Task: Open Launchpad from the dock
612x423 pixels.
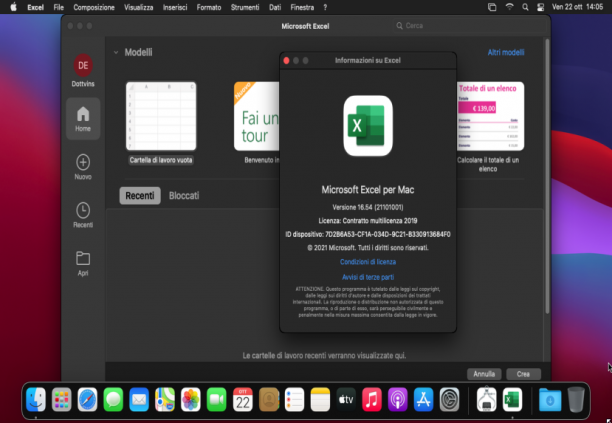Action: tap(62, 399)
